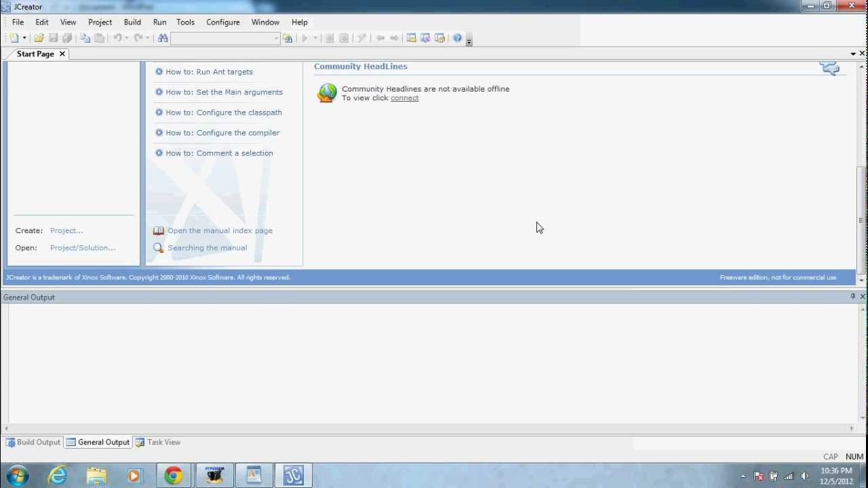Open the Edit menu
Screen dimensions: 868x488
42,22
